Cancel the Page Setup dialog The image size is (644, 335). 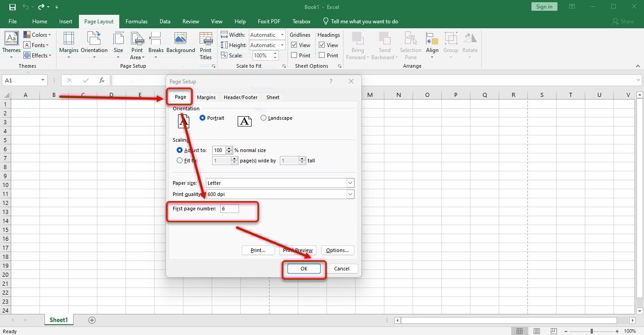(342, 269)
